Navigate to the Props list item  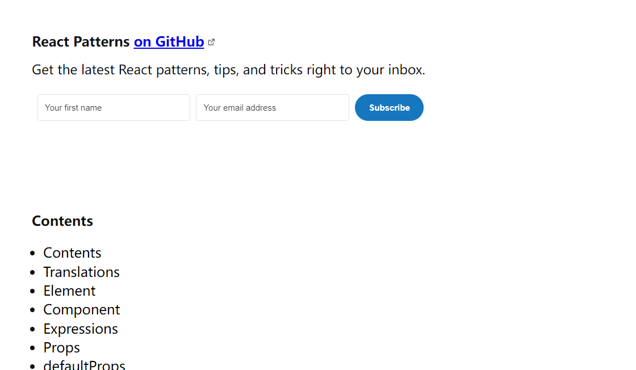coord(62,348)
